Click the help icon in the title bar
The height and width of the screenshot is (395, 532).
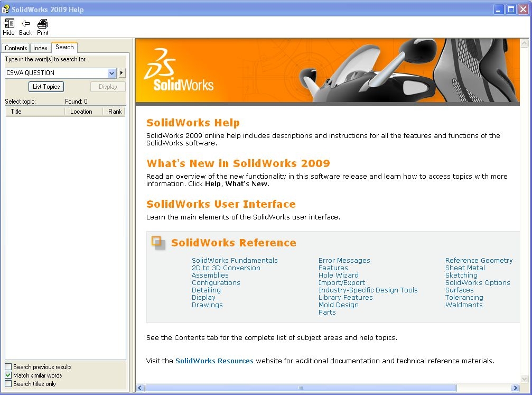pos(5,9)
